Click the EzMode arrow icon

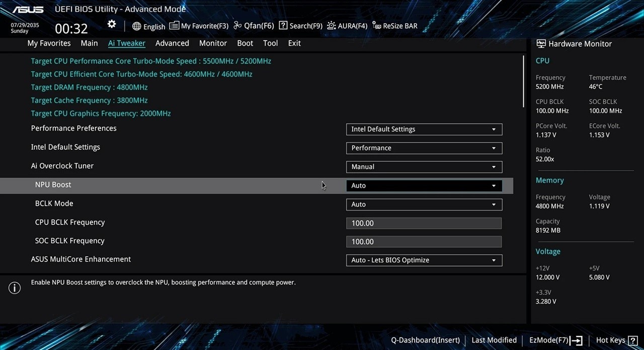[x=577, y=340]
